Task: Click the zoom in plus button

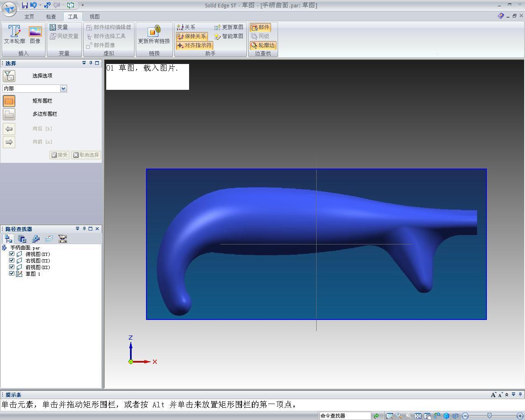Action: (520, 416)
